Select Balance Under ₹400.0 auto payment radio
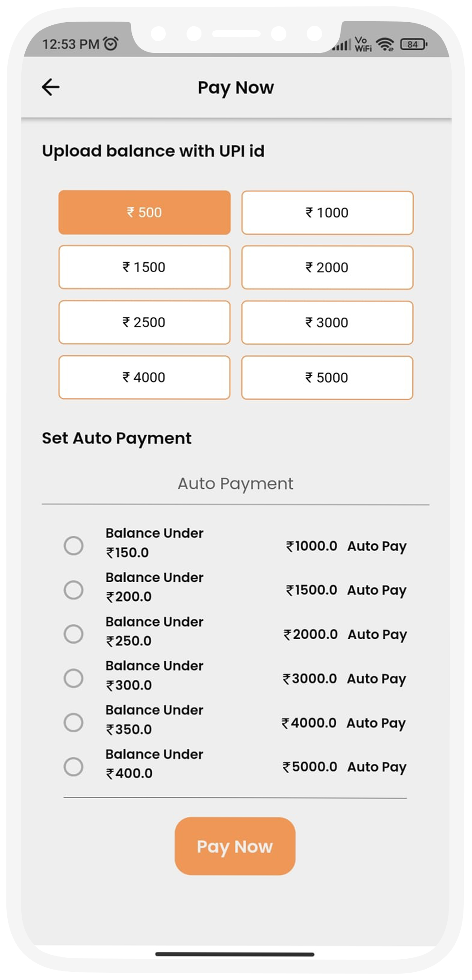The height and width of the screenshot is (980, 472). (74, 767)
